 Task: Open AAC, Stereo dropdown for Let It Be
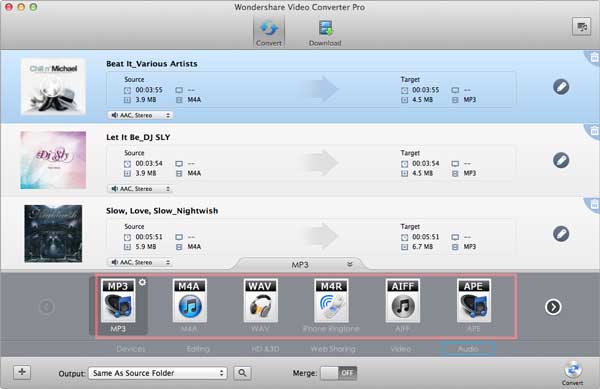(x=140, y=189)
